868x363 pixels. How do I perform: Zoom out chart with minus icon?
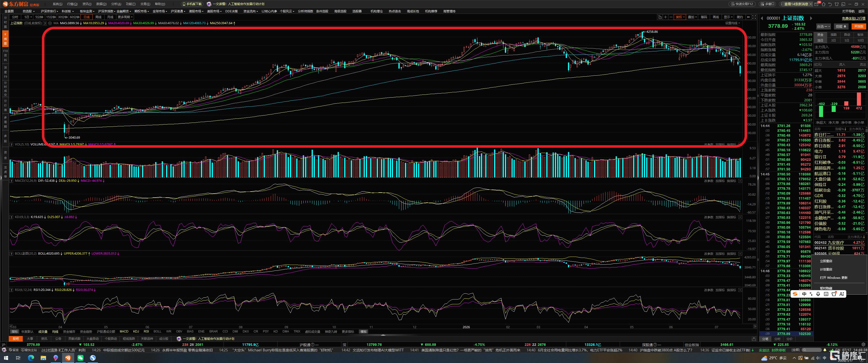[x=671, y=17]
